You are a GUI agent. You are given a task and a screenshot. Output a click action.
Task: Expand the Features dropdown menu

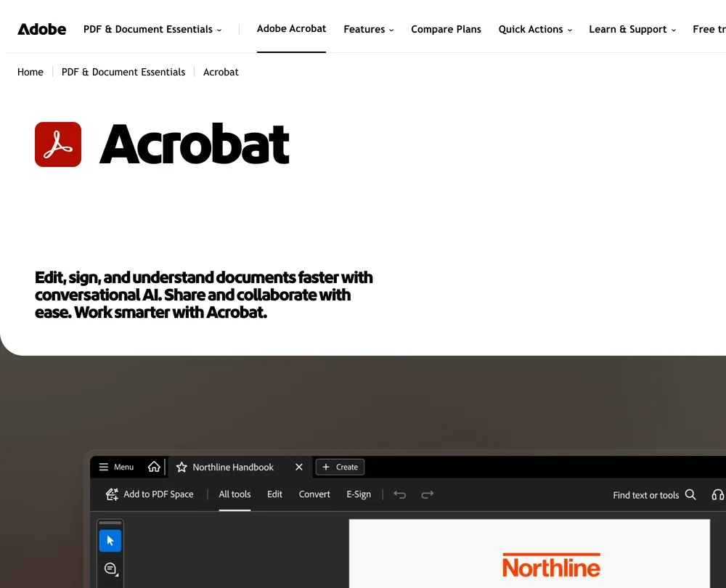click(369, 29)
